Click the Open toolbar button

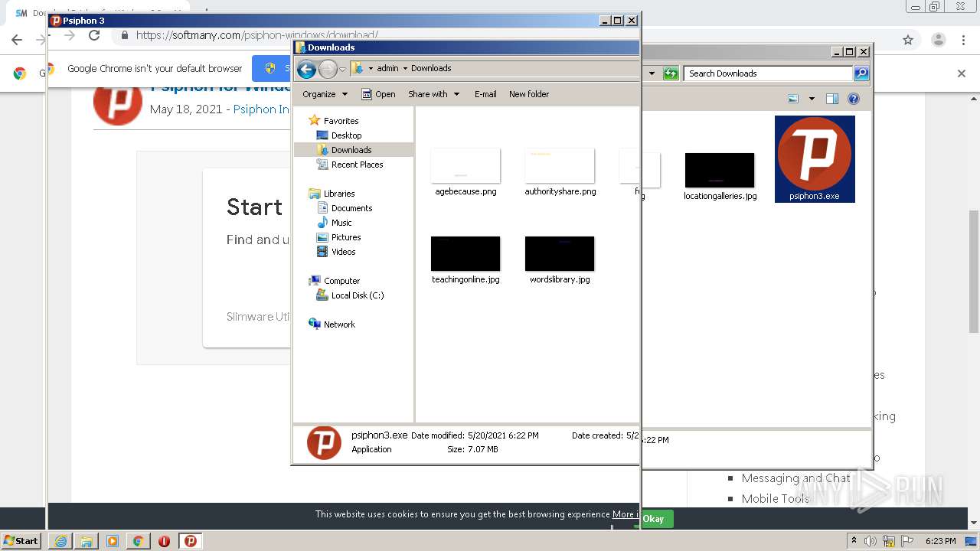[x=378, y=94]
